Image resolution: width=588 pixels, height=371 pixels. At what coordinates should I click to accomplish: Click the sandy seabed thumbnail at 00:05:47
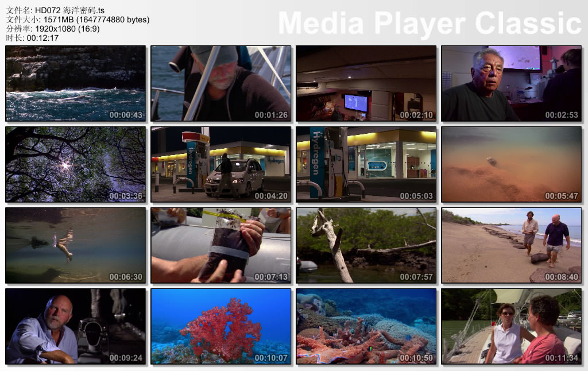511,164
